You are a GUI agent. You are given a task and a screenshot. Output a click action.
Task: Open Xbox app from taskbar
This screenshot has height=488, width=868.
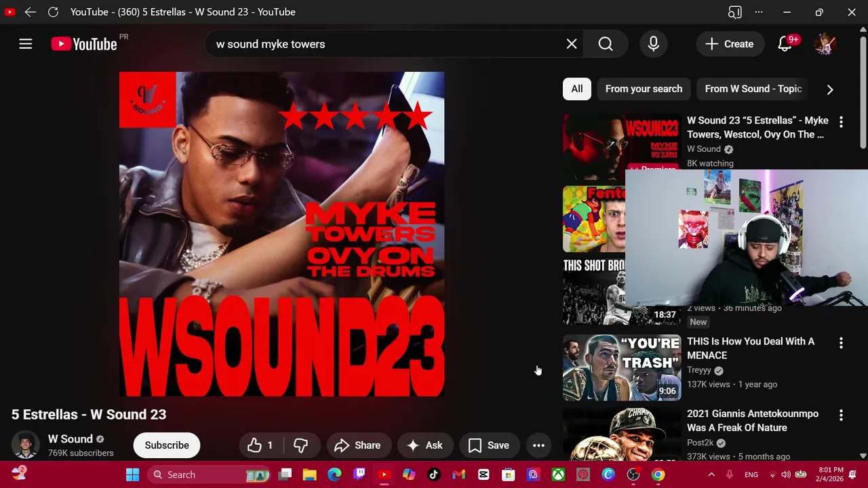[558, 474]
